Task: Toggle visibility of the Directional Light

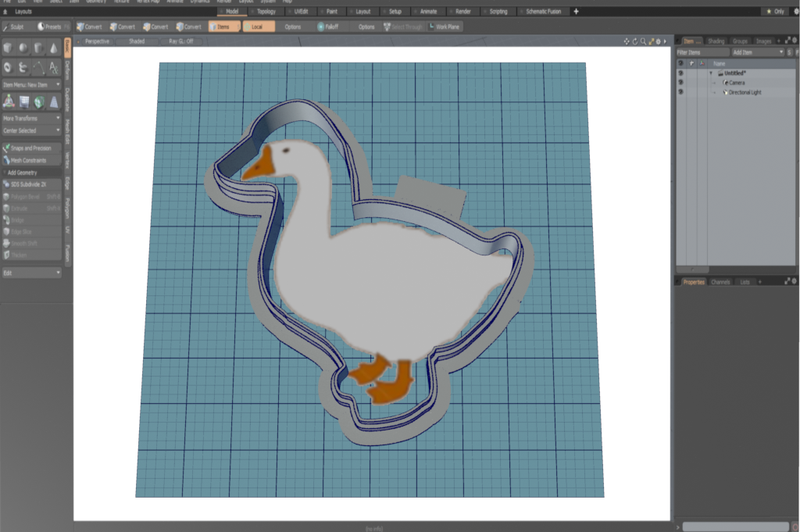Action: click(680, 92)
